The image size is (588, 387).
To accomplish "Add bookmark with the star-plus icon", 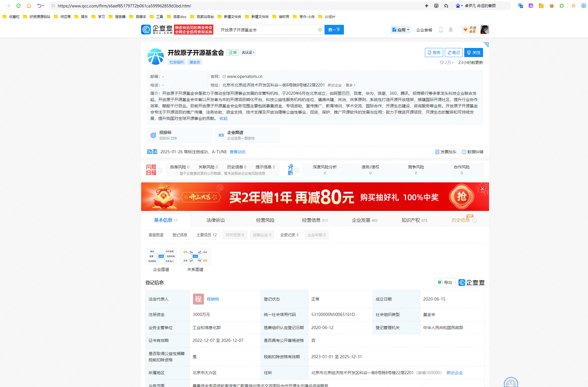I will tap(446, 6).
